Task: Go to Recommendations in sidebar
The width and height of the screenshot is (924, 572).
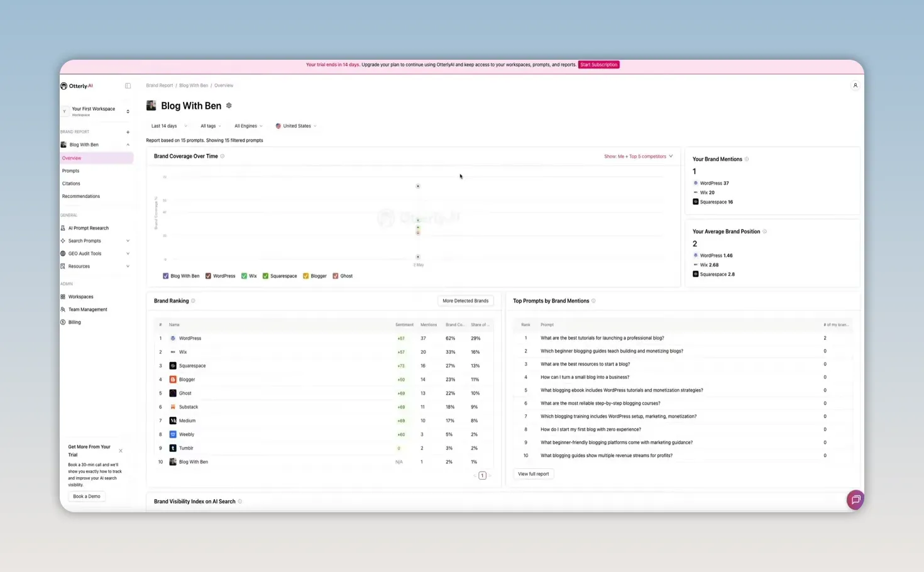Action: [81, 196]
